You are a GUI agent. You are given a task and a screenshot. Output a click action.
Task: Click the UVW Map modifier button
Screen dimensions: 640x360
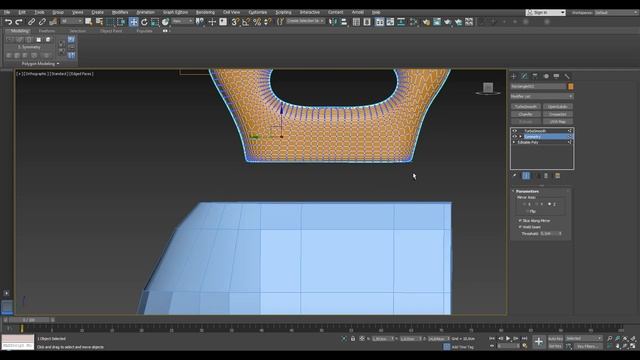pyautogui.click(x=558, y=122)
